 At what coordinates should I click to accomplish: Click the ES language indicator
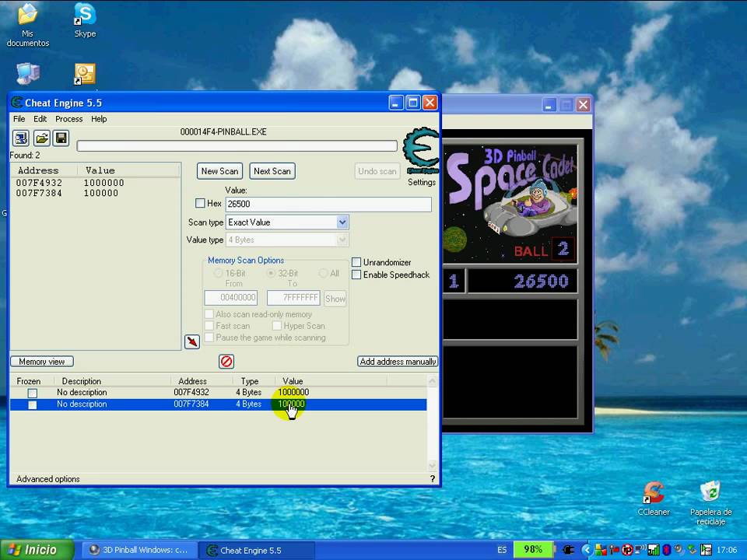point(502,550)
